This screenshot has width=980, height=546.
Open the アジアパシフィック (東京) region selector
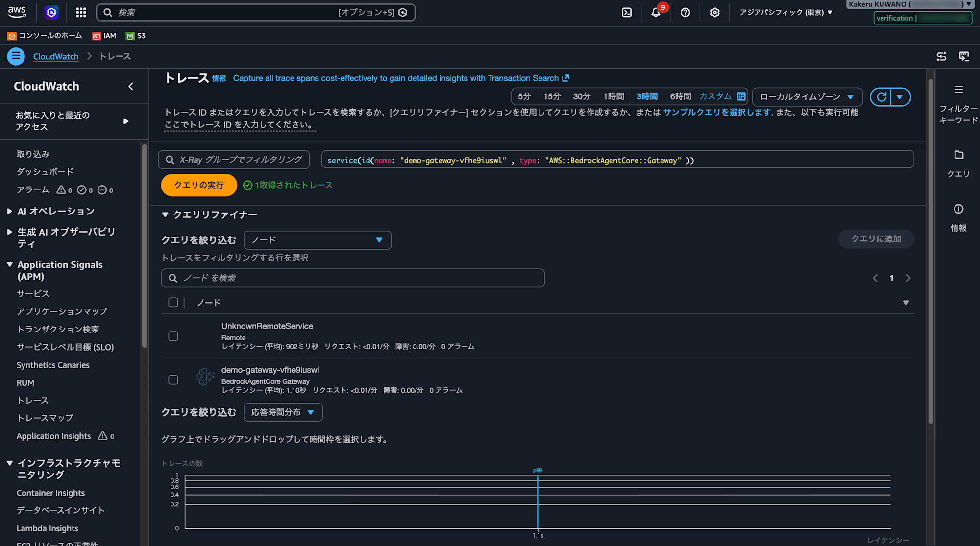(786, 12)
